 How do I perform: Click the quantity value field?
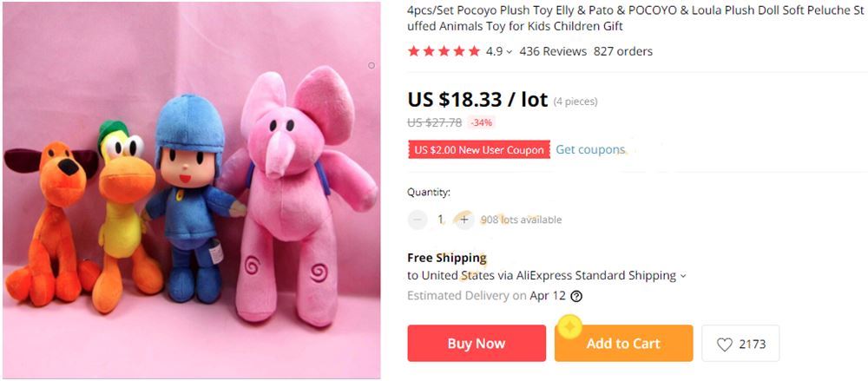tap(441, 220)
